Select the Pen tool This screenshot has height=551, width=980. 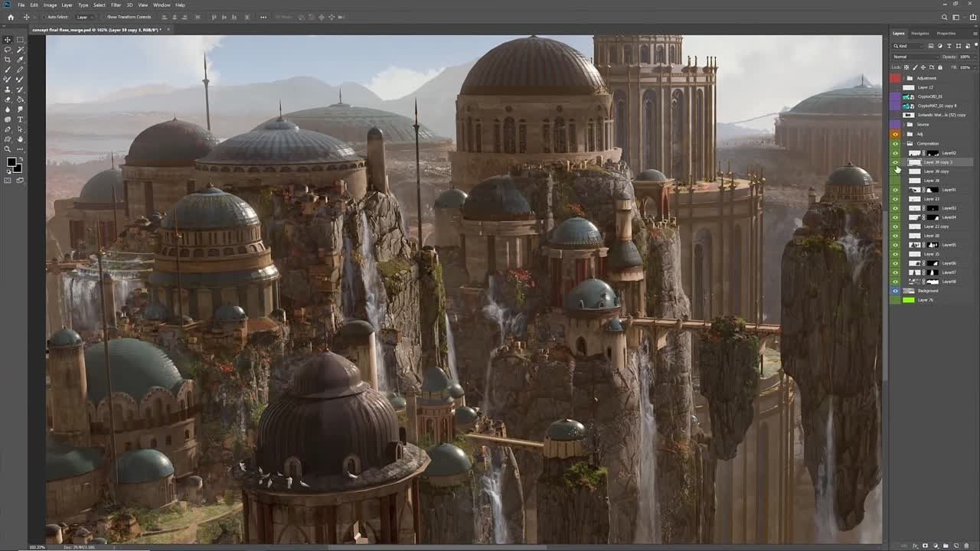(8, 130)
